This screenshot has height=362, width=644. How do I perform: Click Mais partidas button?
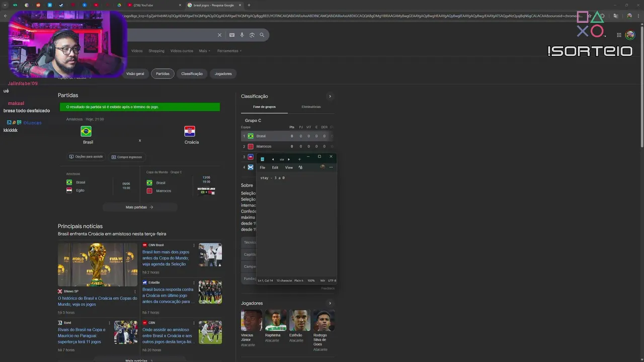click(x=139, y=207)
